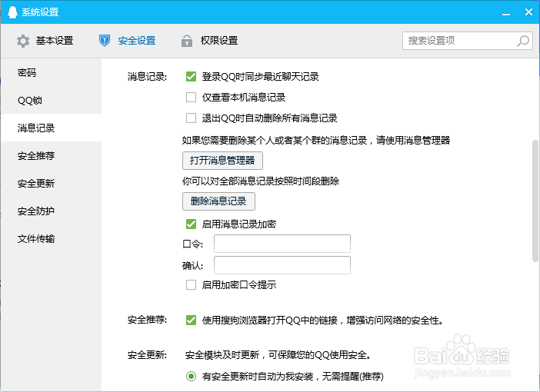Open 安全防护 in the sidebar

pyautogui.click(x=52, y=211)
